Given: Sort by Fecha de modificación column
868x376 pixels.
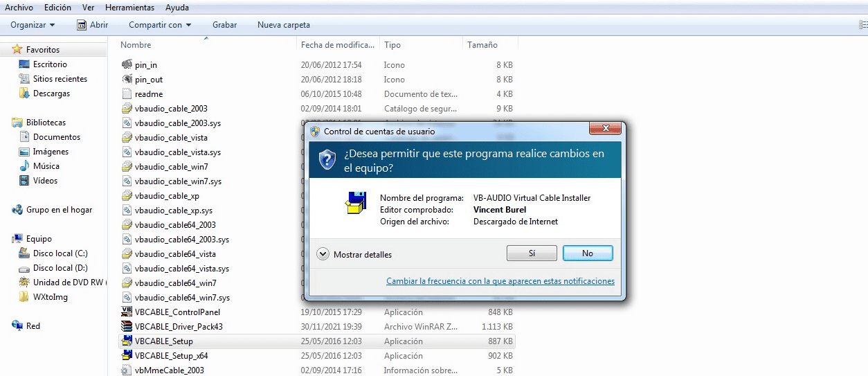Looking at the screenshot, I should click(338, 45).
